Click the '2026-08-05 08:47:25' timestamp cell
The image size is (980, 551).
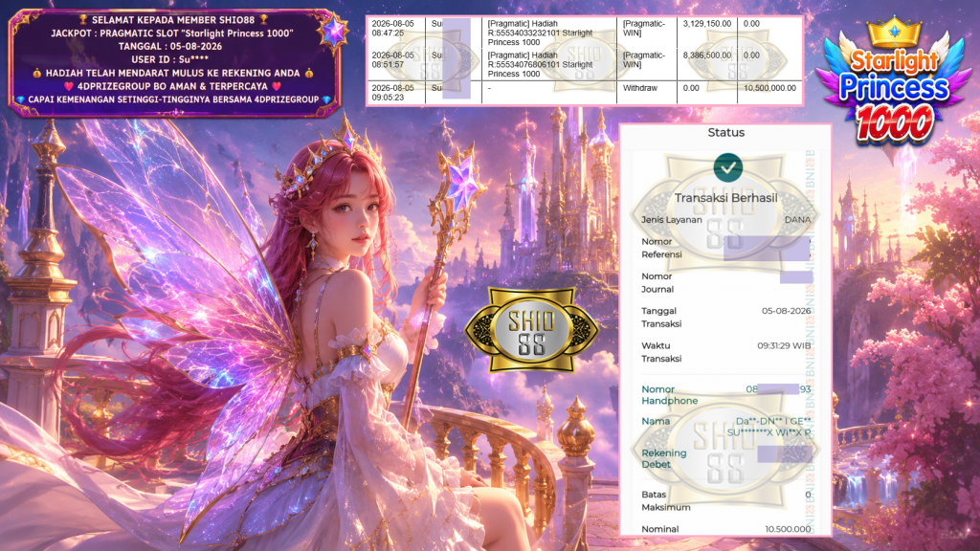[393, 28]
